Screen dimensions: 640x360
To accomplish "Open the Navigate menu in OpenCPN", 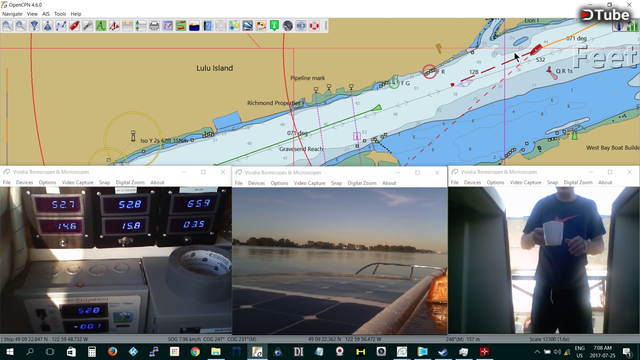I will (x=12, y=14).
